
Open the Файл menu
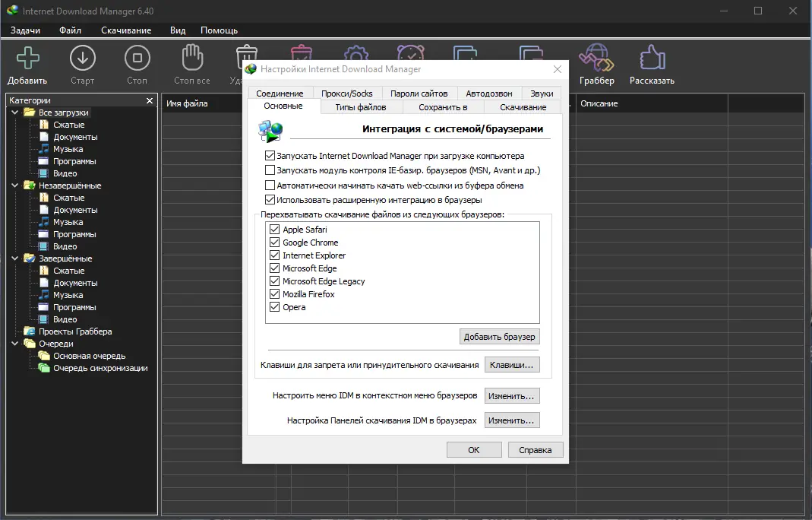coord(70,30)
